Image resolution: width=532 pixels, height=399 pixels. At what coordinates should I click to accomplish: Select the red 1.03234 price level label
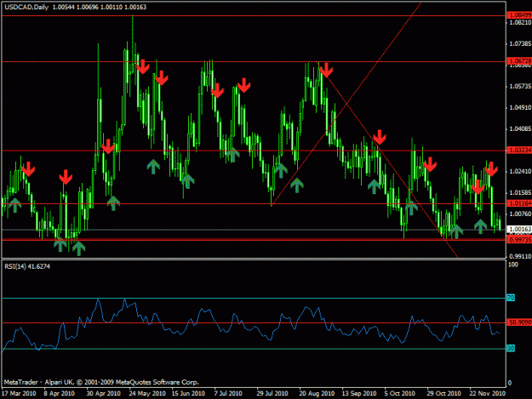coord(519,151)
